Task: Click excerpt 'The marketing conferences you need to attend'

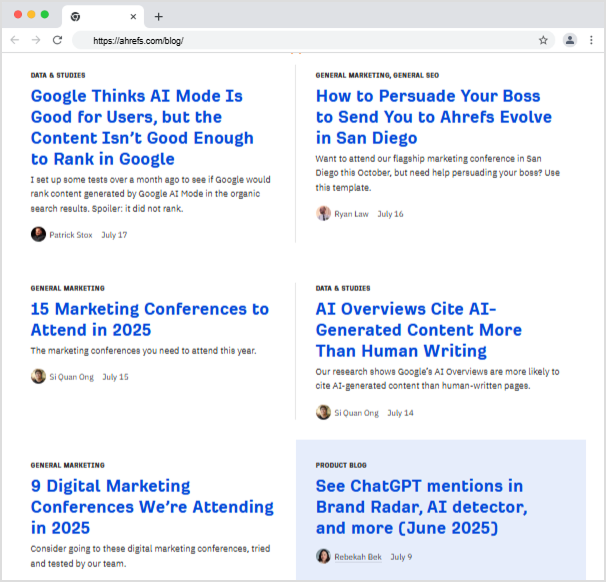Action: point(143,351)
